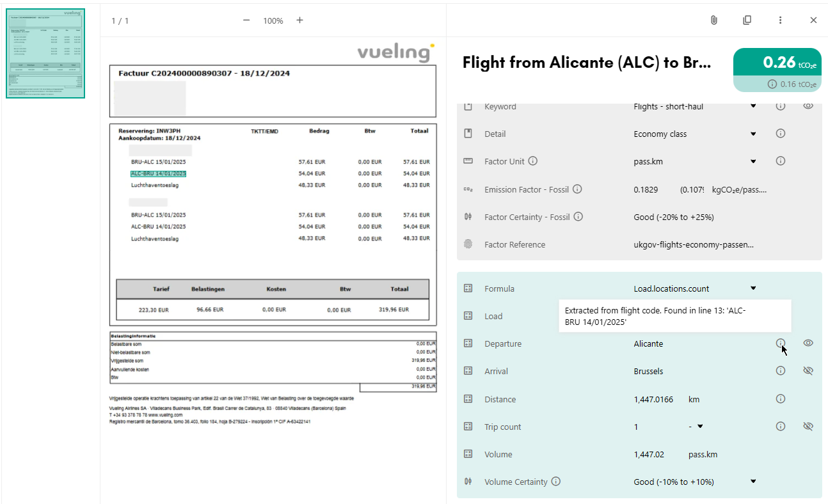The height and width of the screenshot is (504, 828).
Task: Click the Factor Certainty row icon
Action: 468,217
